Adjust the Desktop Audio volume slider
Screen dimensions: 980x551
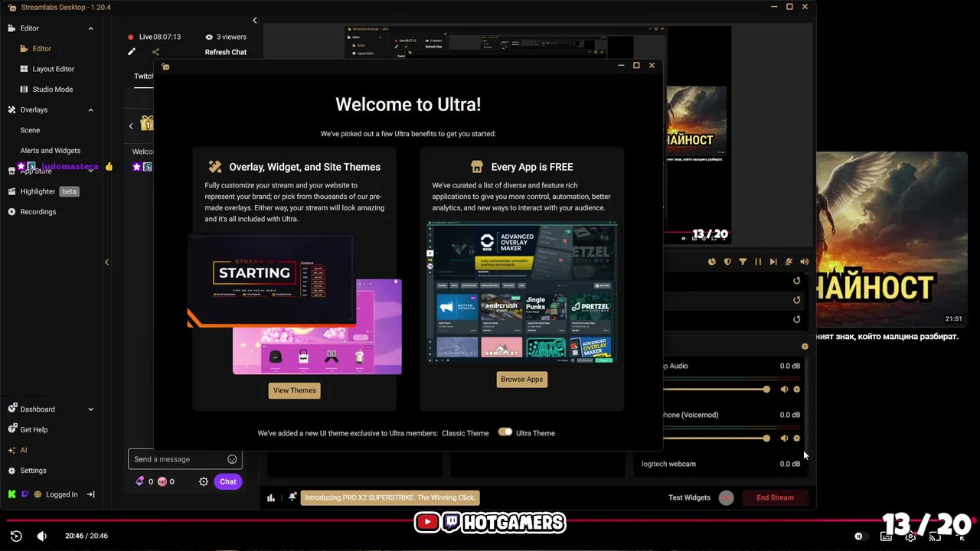(714, 390)
